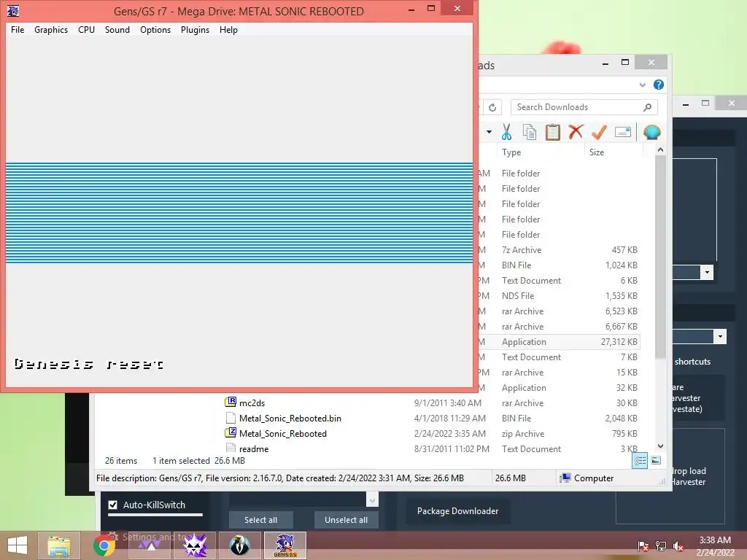Click the Copy icon in Explorer toolbar
747x560 pixels.
pos(530,132)
